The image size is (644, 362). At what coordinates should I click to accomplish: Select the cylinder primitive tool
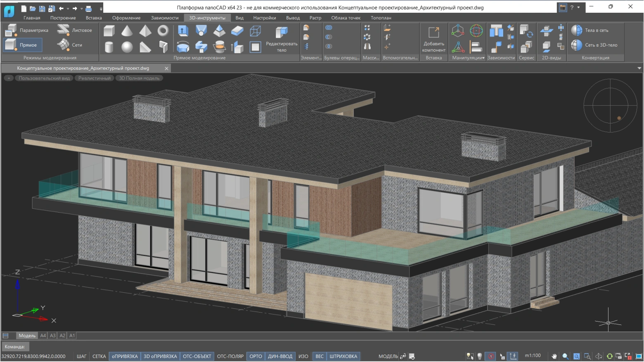tap(109, 47)
